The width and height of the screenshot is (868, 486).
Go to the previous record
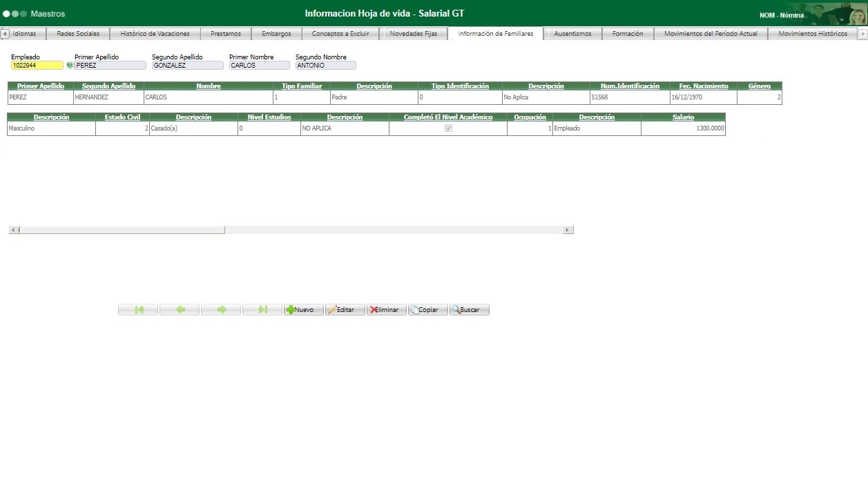point(180,310)
